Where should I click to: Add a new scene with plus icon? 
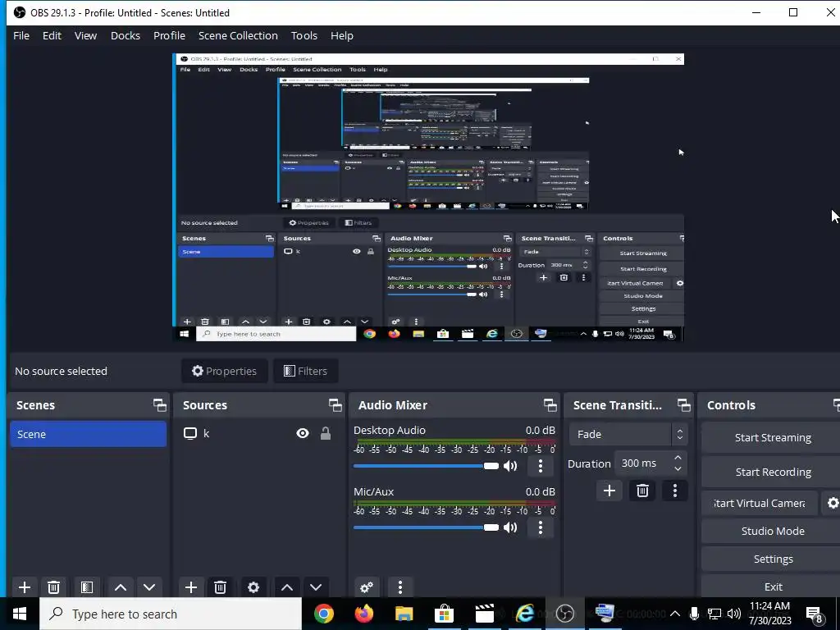click(x=24, y=587)
